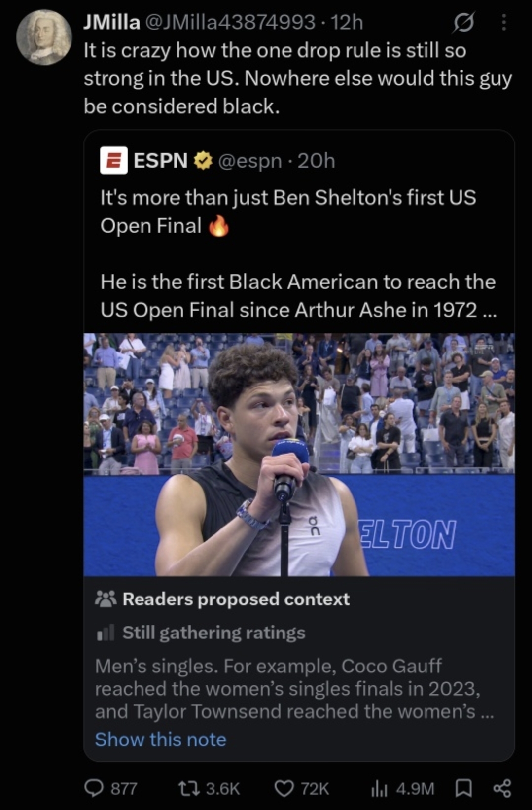Open the share icon

[502, 788]
